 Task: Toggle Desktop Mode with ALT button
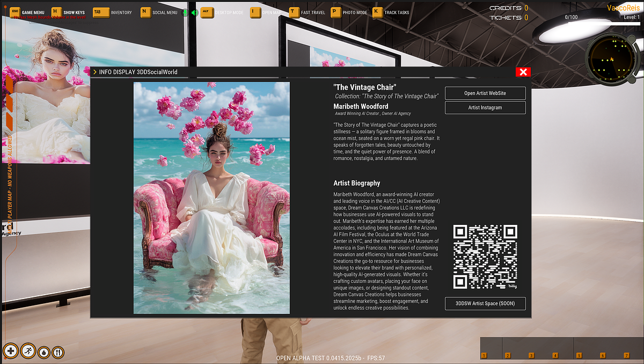[x=207, y=12]
